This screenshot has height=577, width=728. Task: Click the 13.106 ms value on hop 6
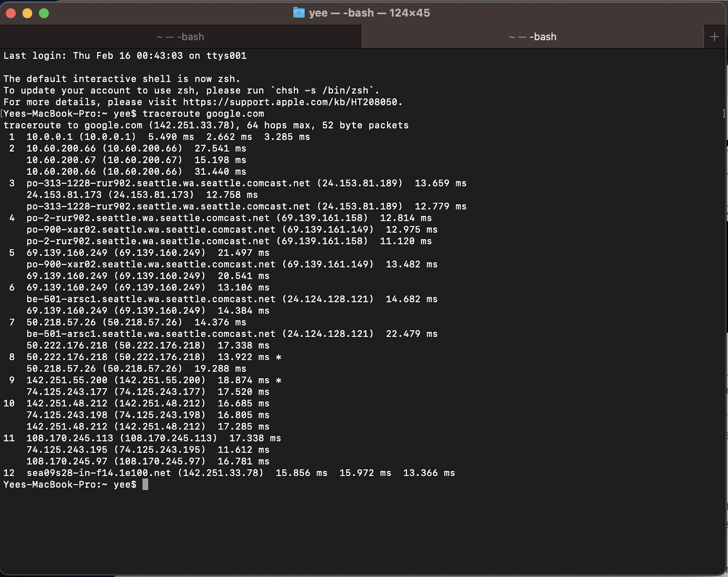pyautogui.click(x=243, y=288)
